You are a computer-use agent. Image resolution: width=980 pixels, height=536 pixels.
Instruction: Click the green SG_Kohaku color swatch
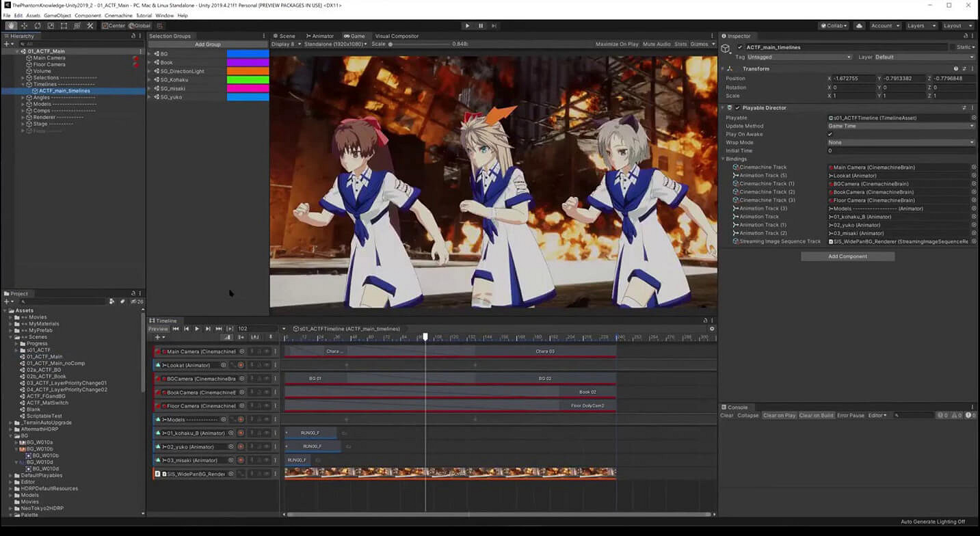(x=248, y=80)
